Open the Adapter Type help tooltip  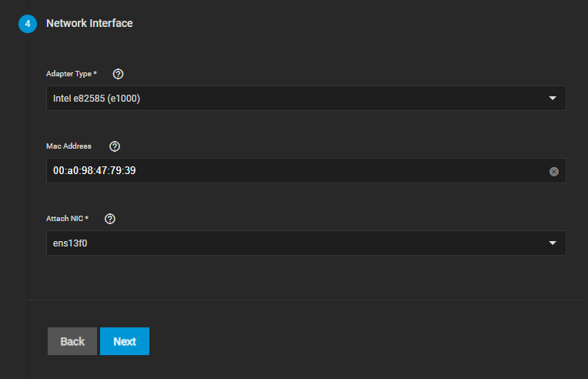118,74
